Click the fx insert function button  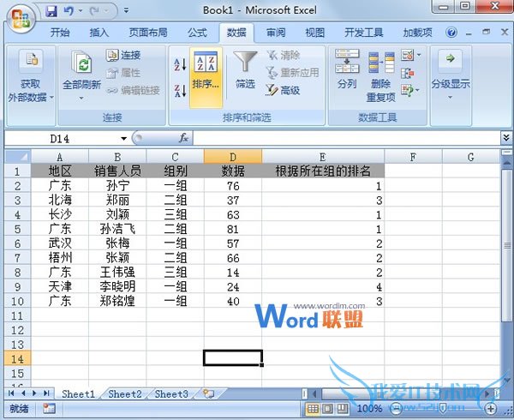184,138
